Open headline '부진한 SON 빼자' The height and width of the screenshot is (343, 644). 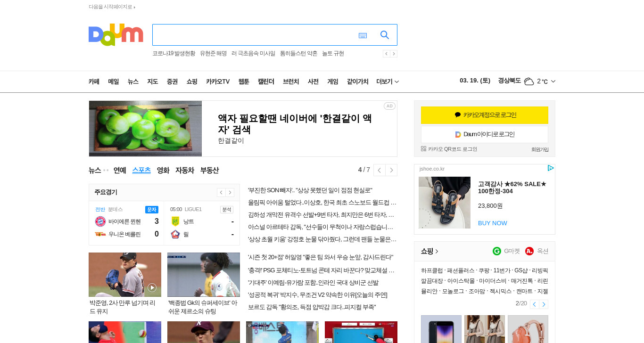[310, 190]
